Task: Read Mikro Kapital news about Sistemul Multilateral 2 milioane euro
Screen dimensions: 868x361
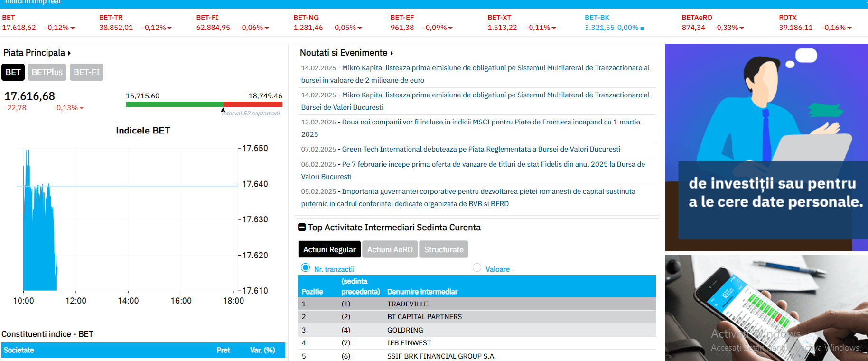Action: (476, 74)
